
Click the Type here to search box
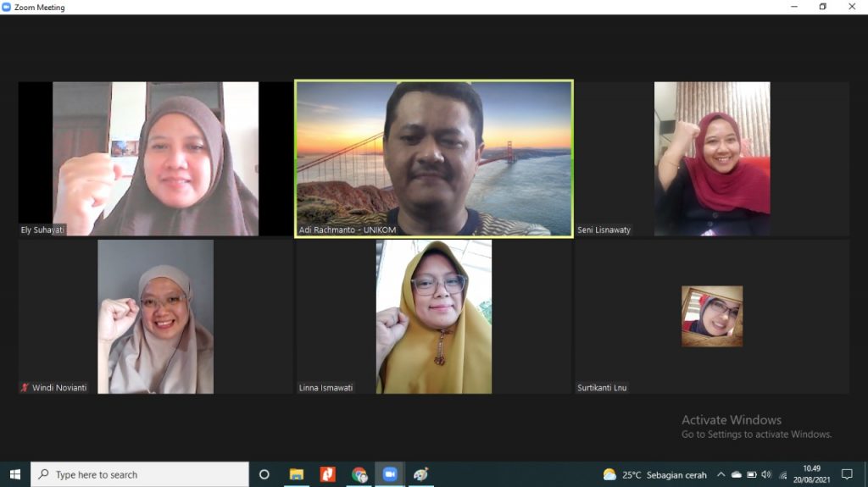[140, 474]
